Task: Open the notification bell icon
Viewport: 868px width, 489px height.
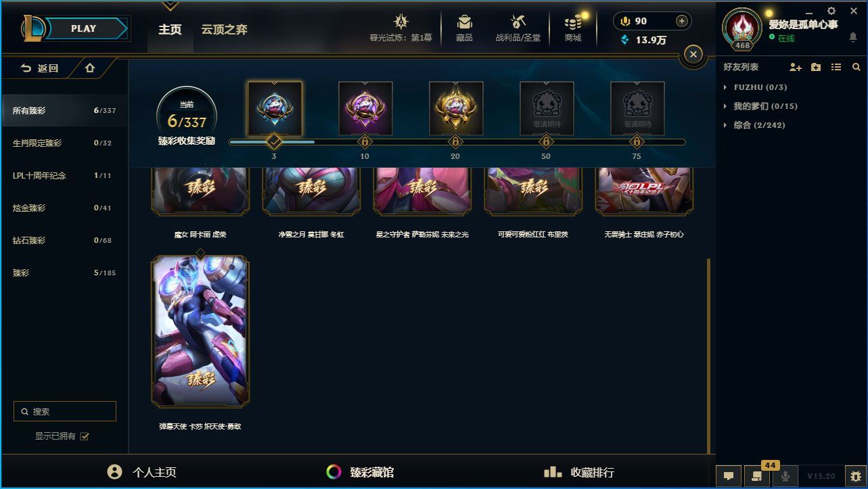Action: (853, 38)
